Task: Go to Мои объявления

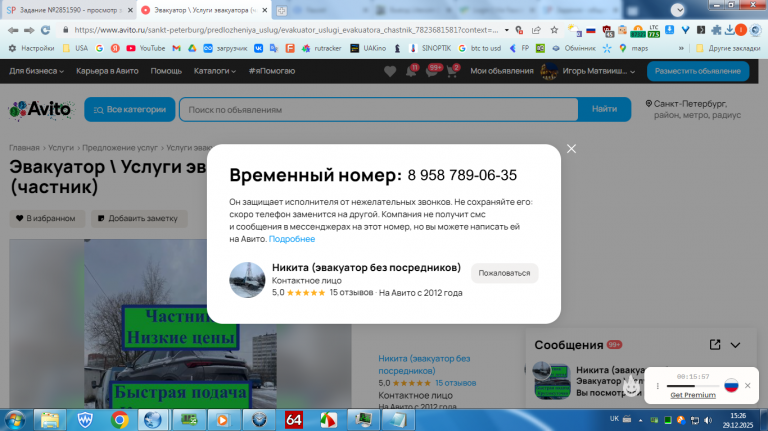Action: pos(502,71)
